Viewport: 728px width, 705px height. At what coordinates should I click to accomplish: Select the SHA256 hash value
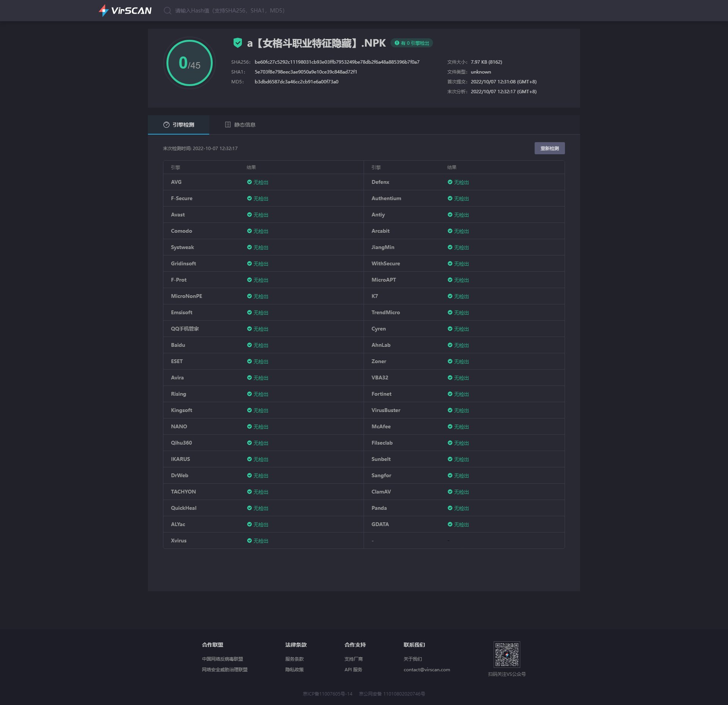point(337,62)
